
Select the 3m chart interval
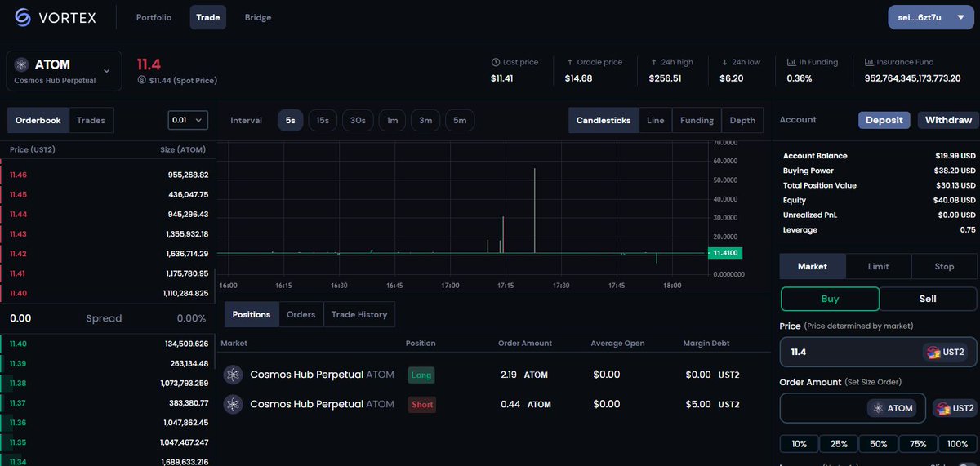point(425,120)
